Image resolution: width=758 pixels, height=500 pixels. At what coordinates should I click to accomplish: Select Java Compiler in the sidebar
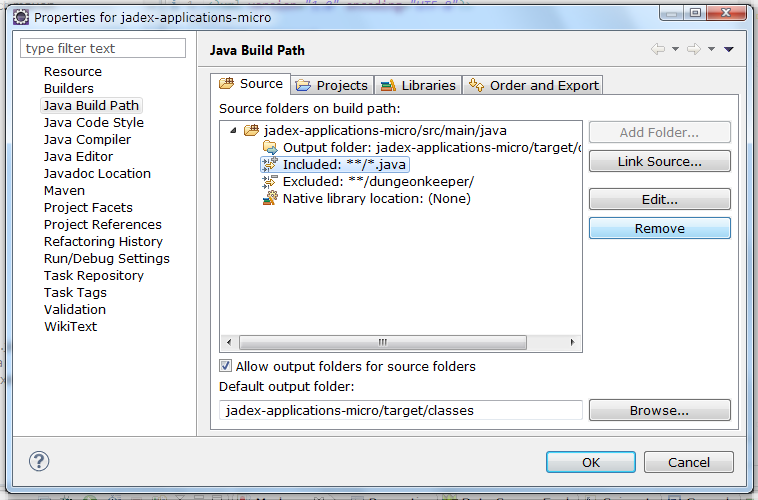point(87,140)
